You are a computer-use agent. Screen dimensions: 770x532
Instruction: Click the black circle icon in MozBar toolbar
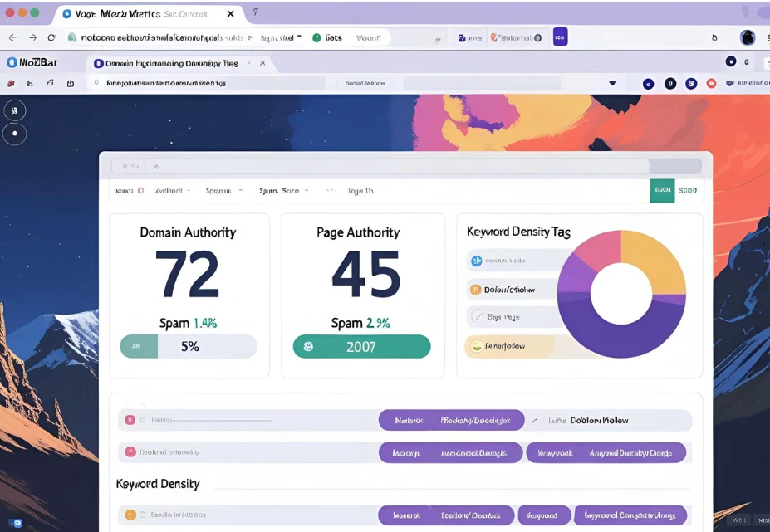coord(670,84)
